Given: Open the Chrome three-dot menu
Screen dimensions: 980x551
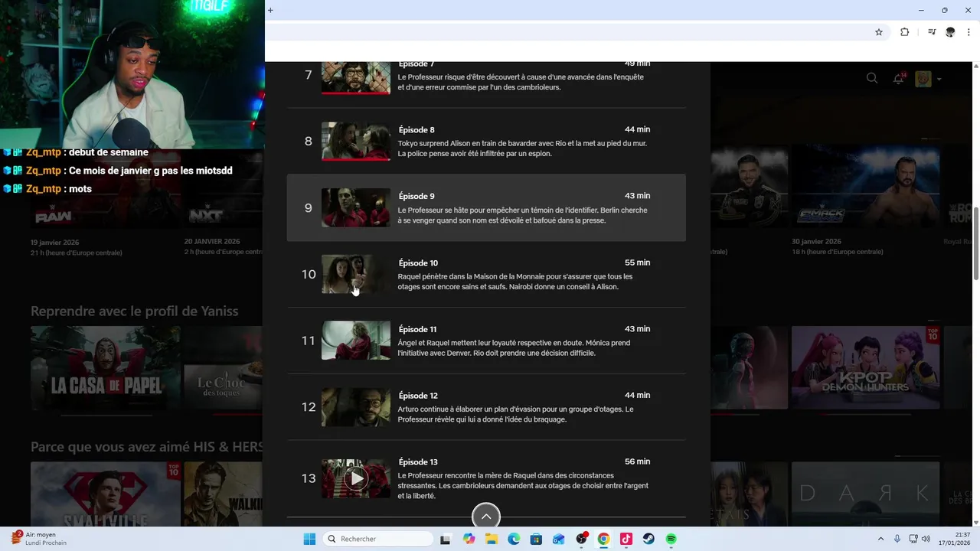Looking at the screenshot, I should [968, 32].
